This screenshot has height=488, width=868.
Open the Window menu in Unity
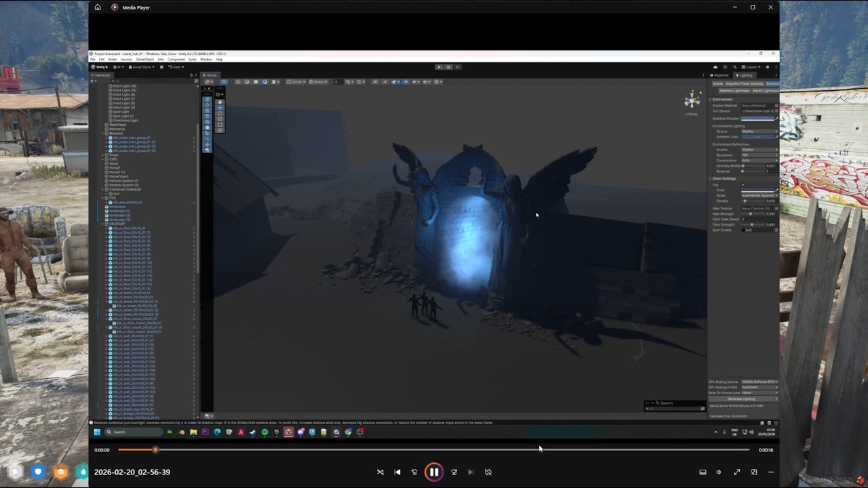pos(206,60)
